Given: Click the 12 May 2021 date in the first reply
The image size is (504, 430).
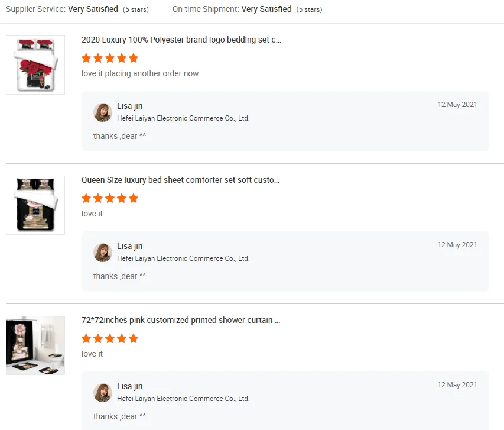Looking at the screenshot, I should (x=457, y=105).
